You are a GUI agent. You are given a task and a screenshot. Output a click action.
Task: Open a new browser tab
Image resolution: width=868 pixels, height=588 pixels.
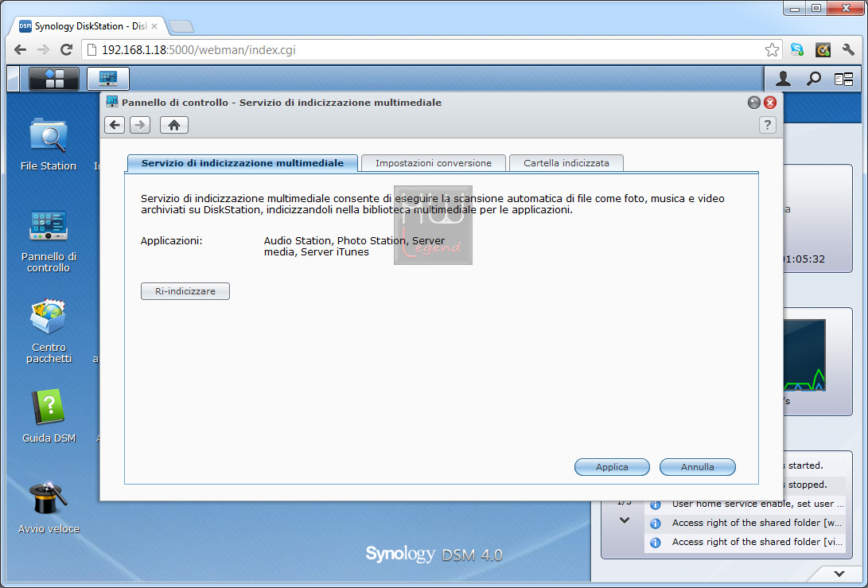pyautogui.click(x=181, y=26)
